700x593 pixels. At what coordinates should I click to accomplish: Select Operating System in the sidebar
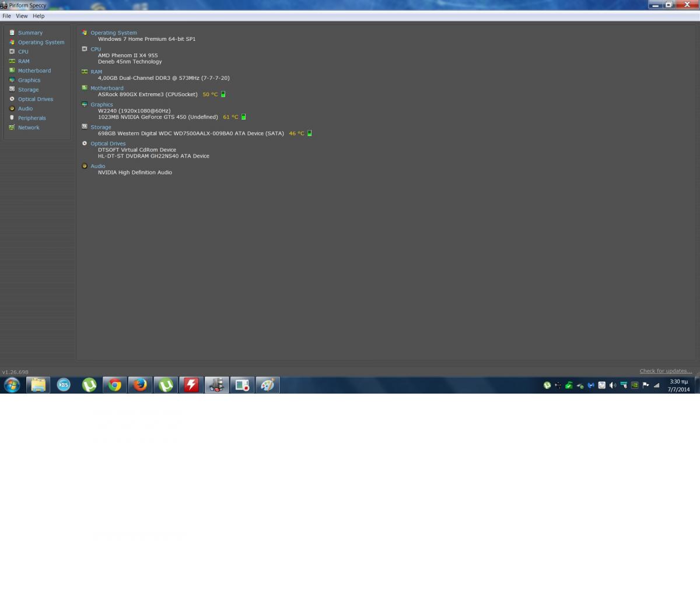[x=41, y=42]
